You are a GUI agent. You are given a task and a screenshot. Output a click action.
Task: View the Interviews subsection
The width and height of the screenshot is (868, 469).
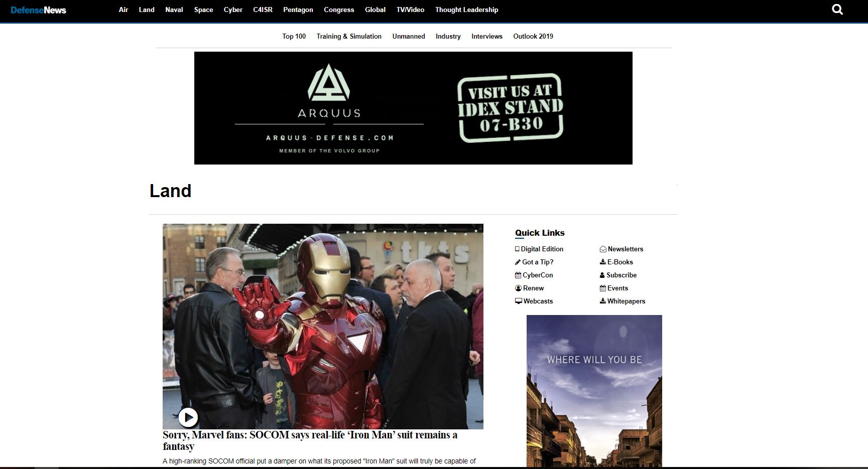[487, 36]
